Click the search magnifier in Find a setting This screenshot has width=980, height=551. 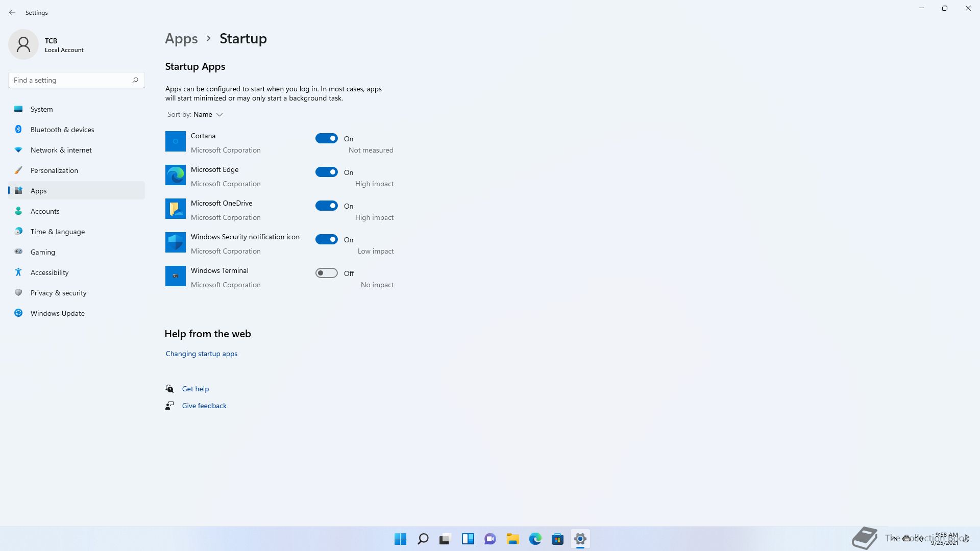pyautogui.click(x=135, y=80)
